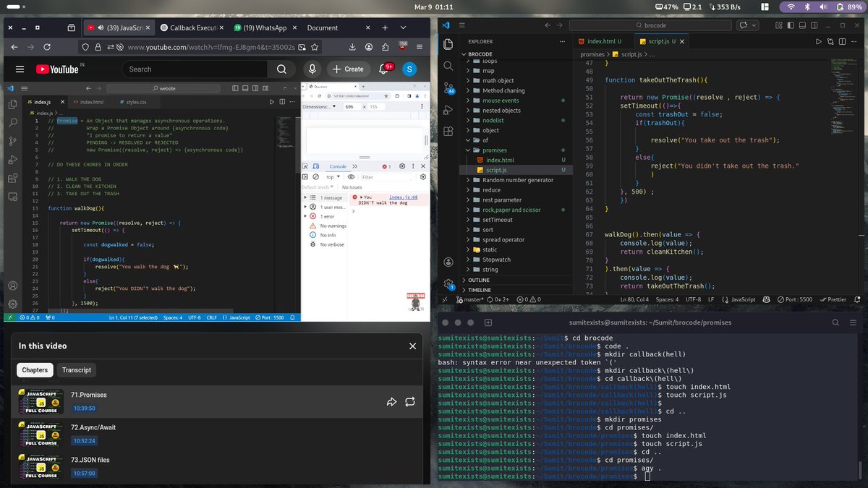The height and width of the screenshot is (488, 868).
Task: Click terminal search magnifier icon
Action: tap(835, 322)
